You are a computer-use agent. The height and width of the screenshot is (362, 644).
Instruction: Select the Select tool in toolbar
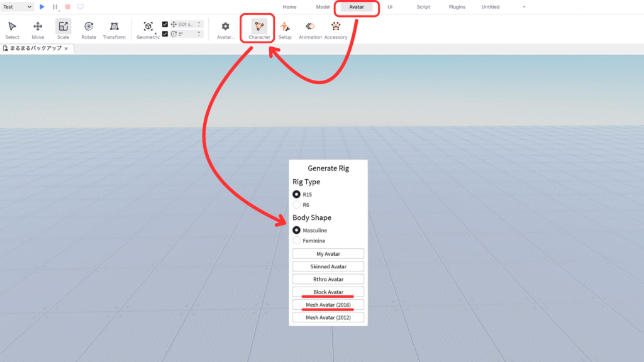[x=12, y=29]
